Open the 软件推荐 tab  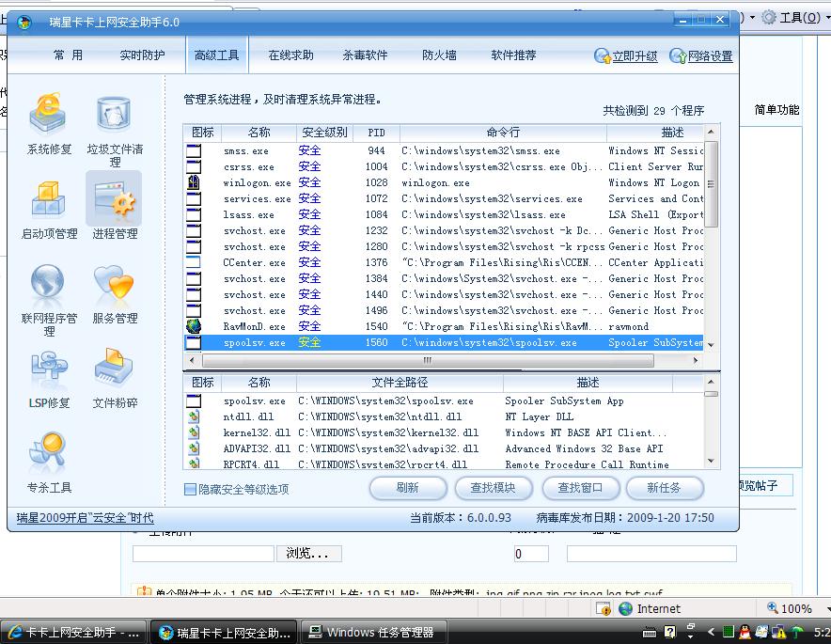[x=513, y=55]
